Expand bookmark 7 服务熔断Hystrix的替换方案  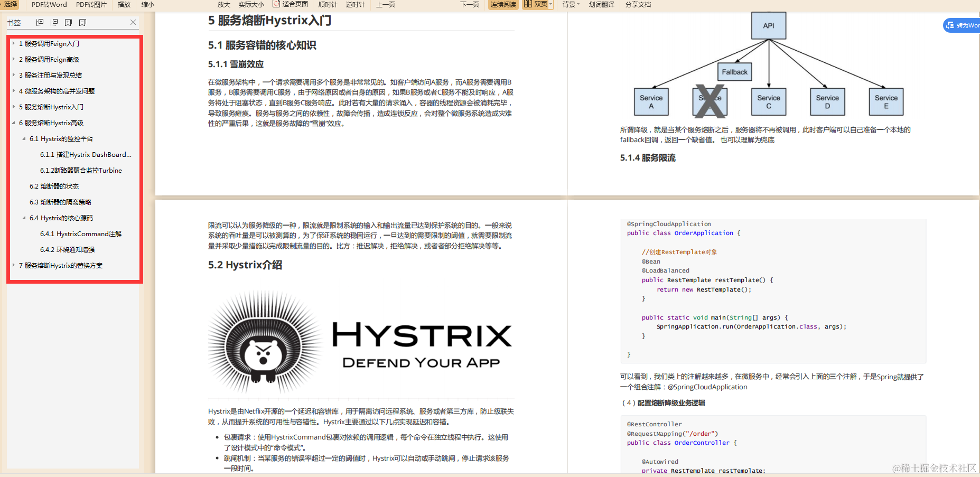[14, 265]
